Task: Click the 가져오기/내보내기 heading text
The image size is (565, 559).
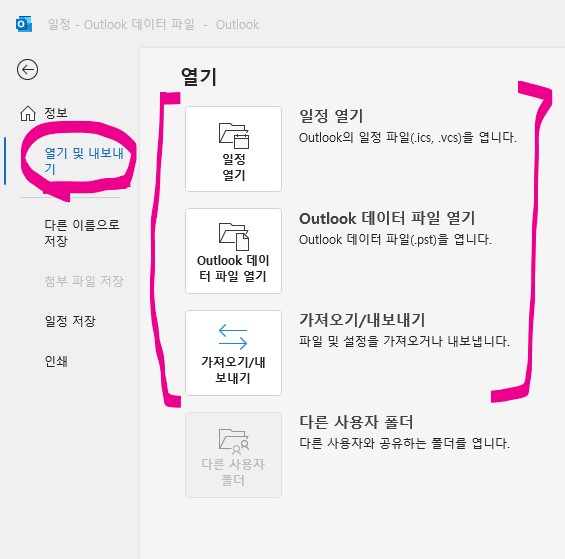Action: [x=362, y=320]
